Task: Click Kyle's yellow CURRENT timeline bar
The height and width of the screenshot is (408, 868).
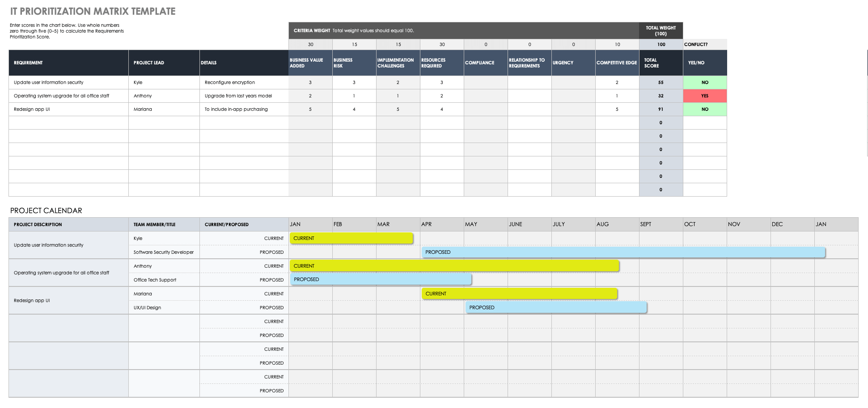Action: [351, 238]
